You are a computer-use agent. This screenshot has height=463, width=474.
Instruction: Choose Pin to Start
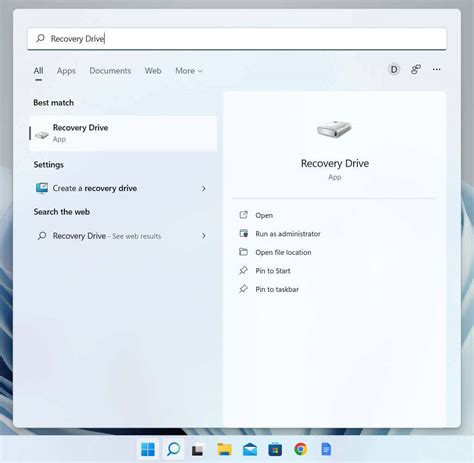click(273, 271)
